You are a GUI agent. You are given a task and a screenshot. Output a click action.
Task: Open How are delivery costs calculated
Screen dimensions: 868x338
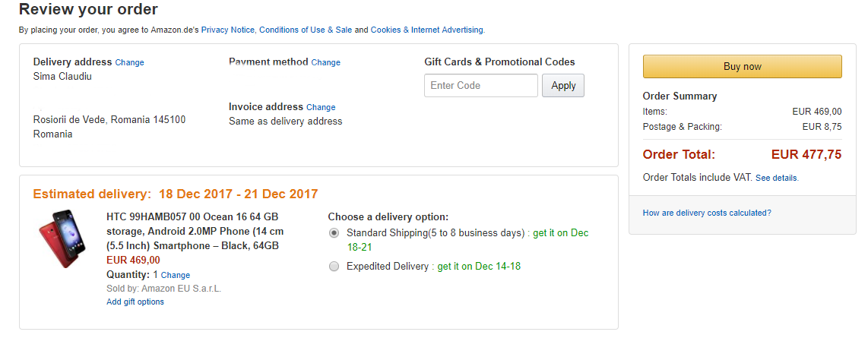point(707,213)
